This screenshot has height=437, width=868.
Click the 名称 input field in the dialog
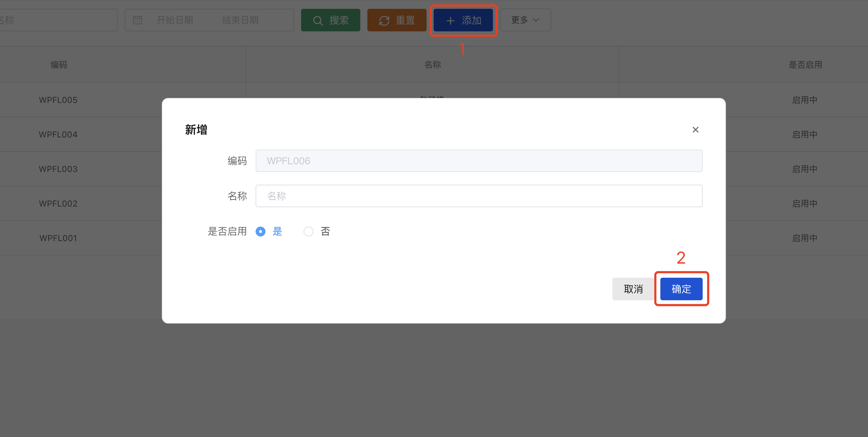click(479, 196)
